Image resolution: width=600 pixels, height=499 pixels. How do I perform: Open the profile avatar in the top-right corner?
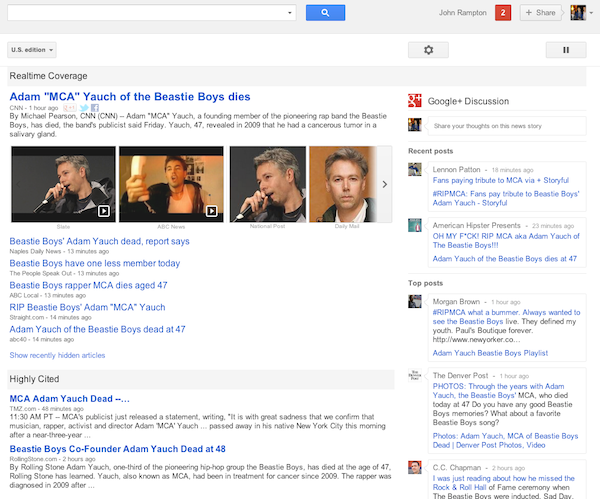[x=578, y=13]
